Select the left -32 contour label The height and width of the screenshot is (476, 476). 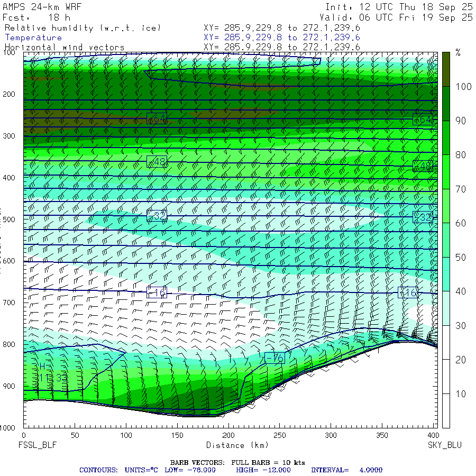coord(157,215)
